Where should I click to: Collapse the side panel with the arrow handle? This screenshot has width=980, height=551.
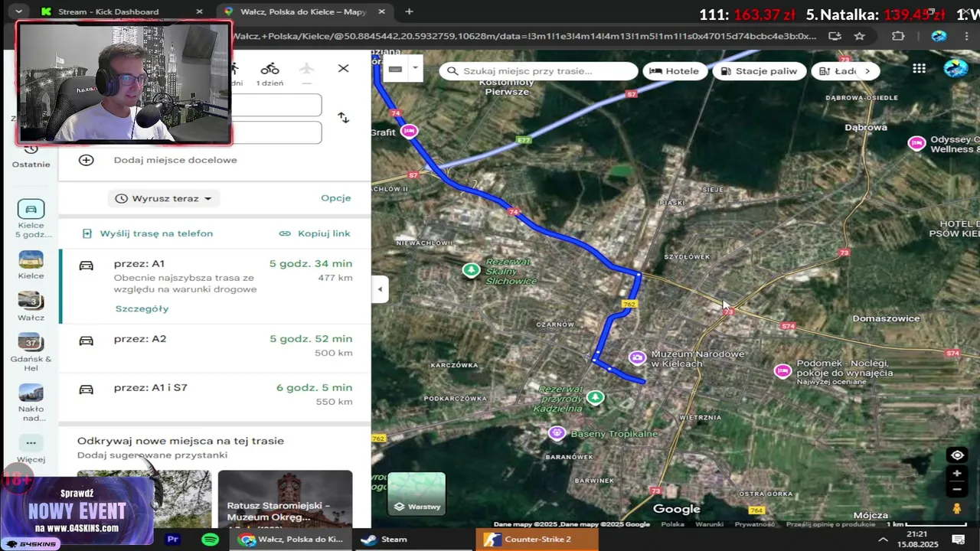[380, 289]
